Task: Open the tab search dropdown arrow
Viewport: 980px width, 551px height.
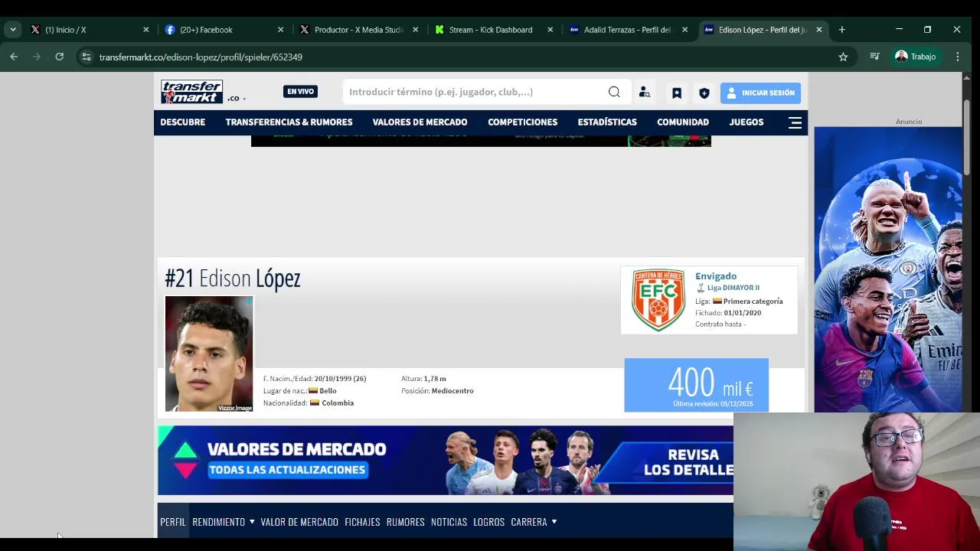Action: (13, 30)
